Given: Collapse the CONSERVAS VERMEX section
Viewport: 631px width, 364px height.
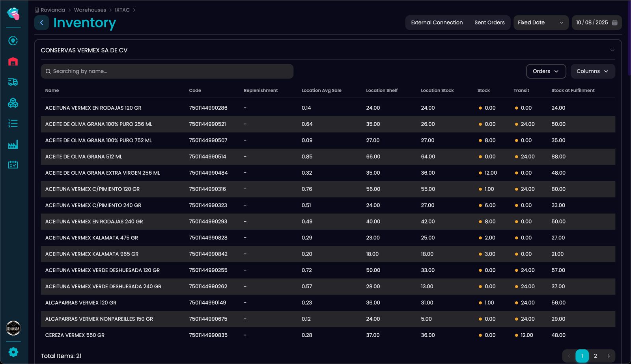Looking at the screenshot, I should pos(612,50).
